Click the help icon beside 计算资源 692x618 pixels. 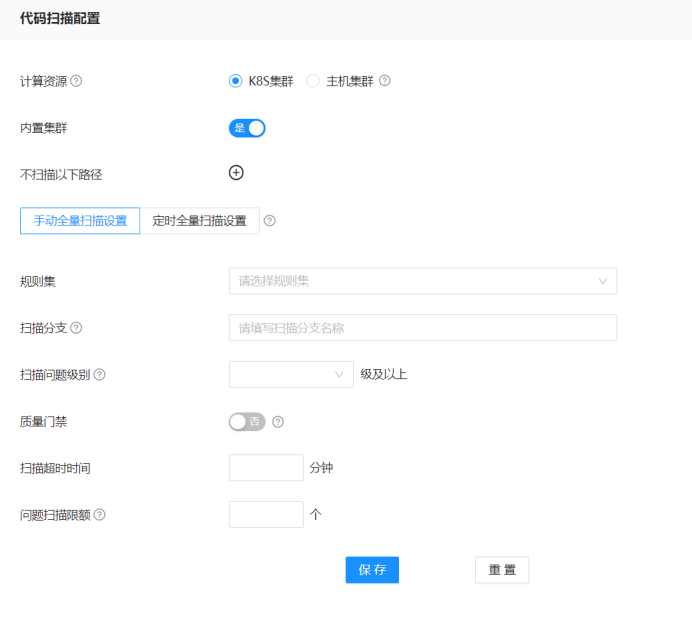pos(76,81)
